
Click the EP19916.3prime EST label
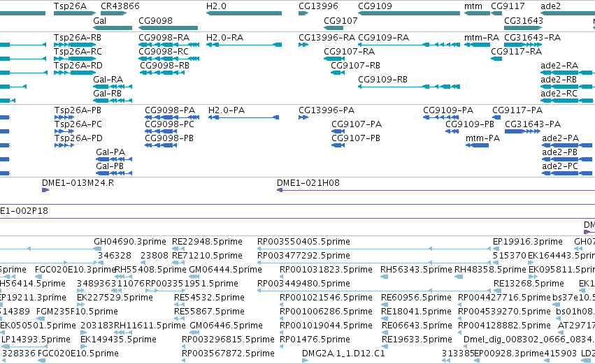coord(528,242)
